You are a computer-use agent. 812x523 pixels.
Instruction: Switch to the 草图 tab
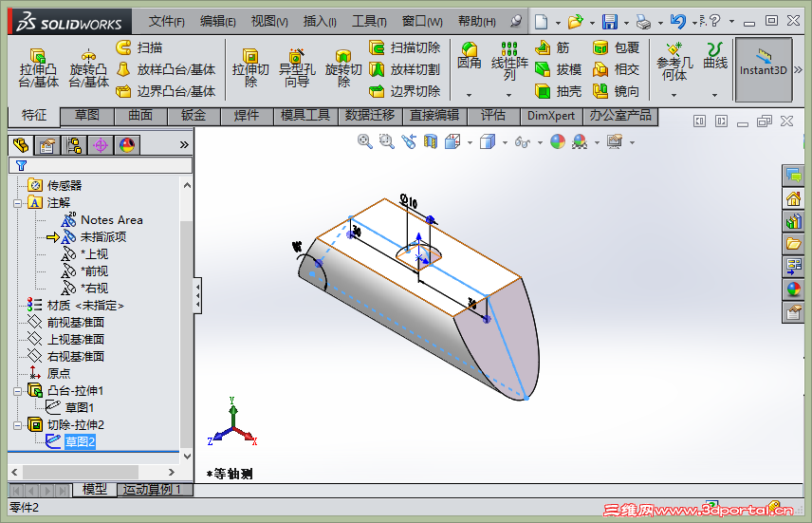pos(87,116)
